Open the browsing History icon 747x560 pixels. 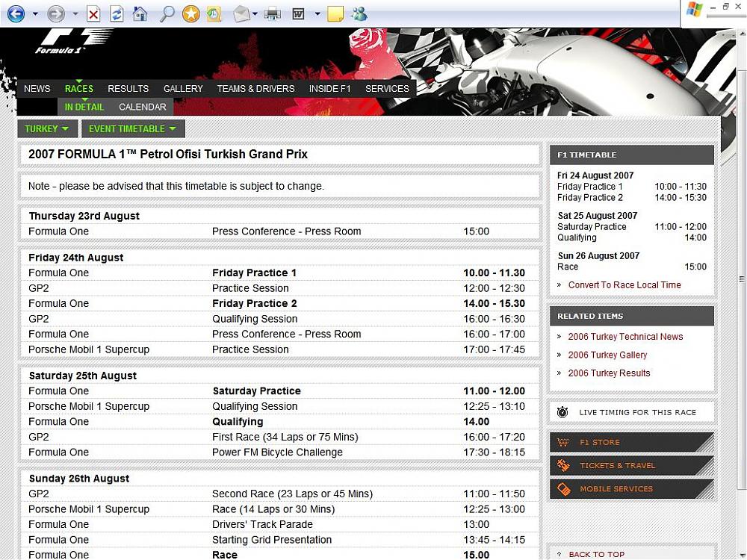[214, 13]
